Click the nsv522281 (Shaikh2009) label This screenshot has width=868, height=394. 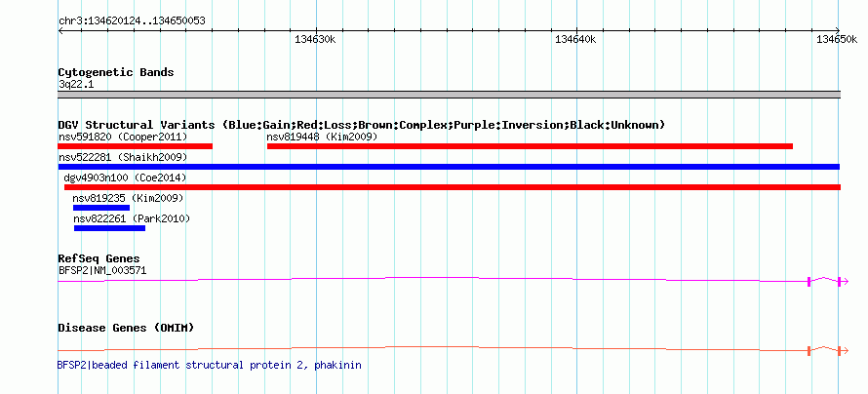coord(123,157)
